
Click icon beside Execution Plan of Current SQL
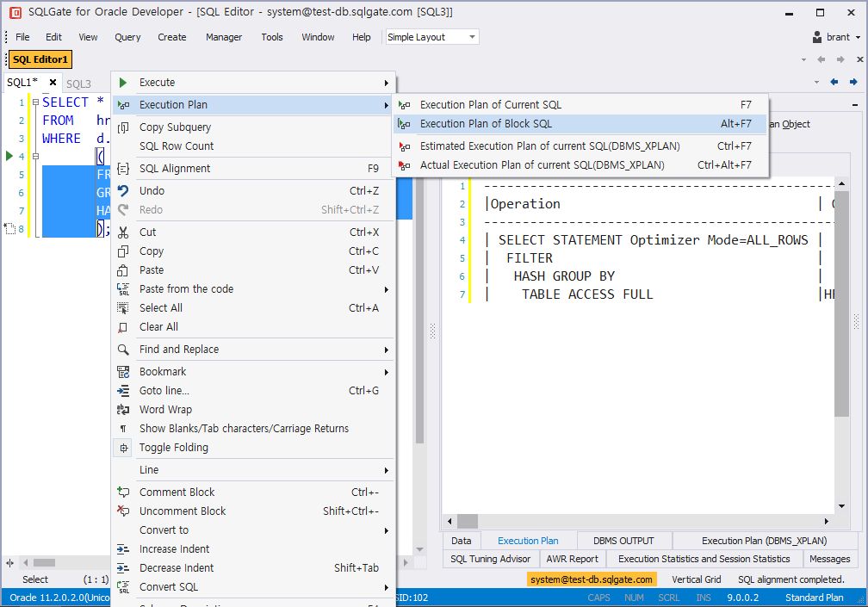405,105
